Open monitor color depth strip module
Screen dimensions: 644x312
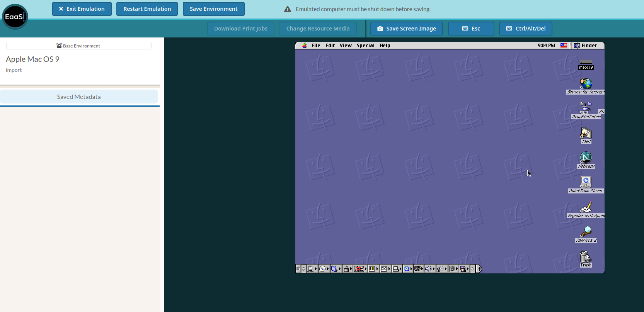coord(373,269)
